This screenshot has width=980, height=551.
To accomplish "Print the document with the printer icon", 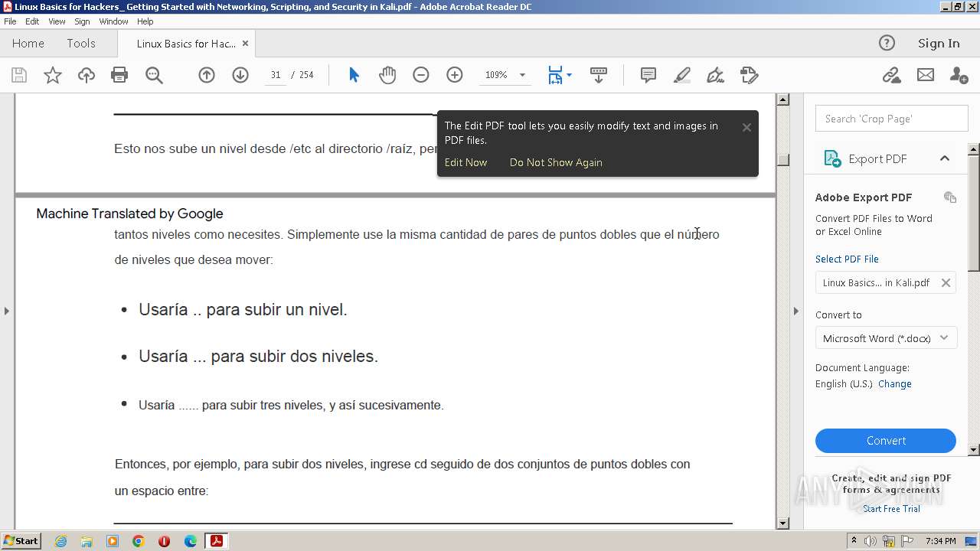I will pyautogui.click(x=119, y=75).
